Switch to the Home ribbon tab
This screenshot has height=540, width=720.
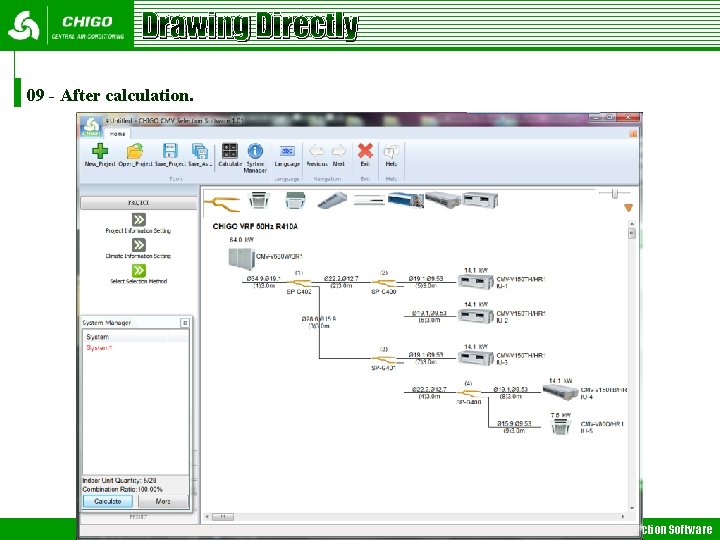coord(117,134)
